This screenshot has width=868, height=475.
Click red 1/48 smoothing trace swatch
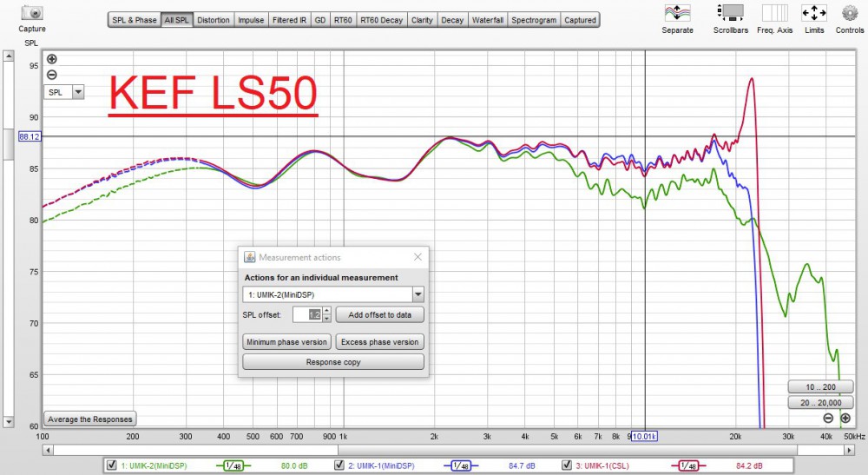click(x=688, y=465)
